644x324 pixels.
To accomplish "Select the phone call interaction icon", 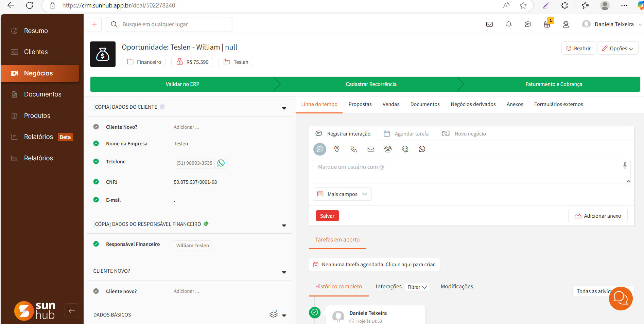I will (354, 149).
